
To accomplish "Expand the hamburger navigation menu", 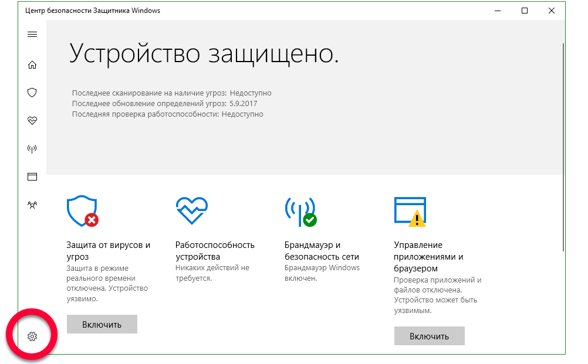I will 32,35.
